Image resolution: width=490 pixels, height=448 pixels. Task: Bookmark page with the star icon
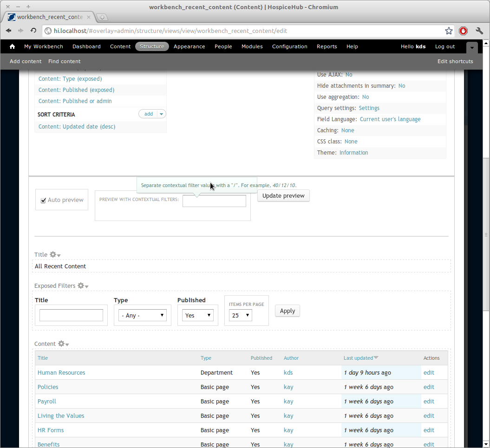449,31
